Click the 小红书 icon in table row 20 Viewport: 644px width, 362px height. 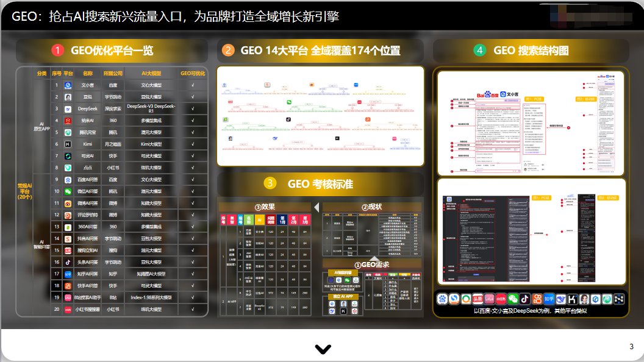pos(68,310)
